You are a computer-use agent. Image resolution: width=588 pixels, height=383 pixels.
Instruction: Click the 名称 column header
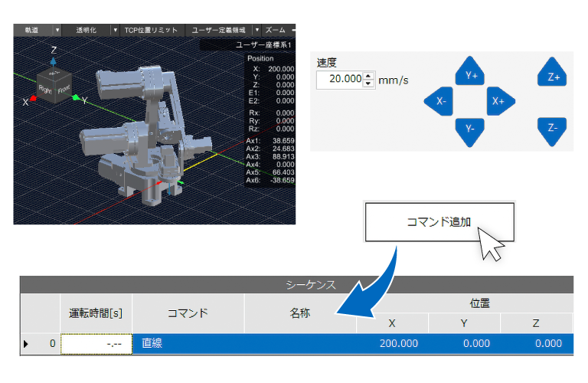[300, 313]
